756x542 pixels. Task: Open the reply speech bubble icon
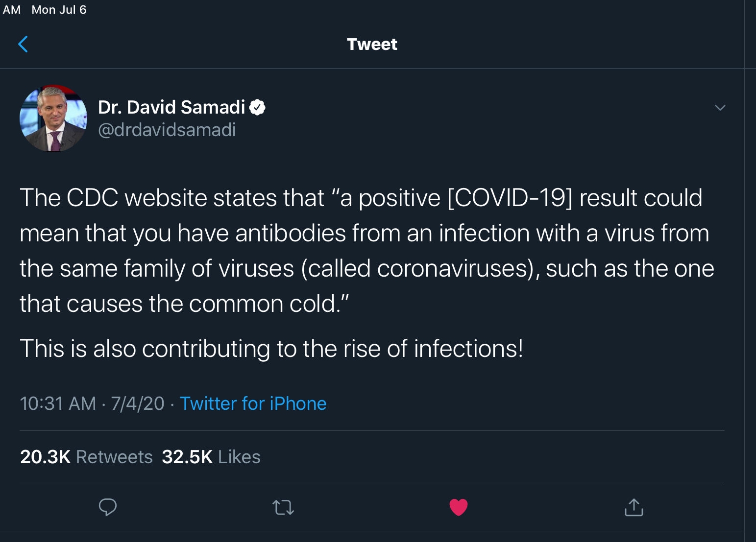click(107, 507)
